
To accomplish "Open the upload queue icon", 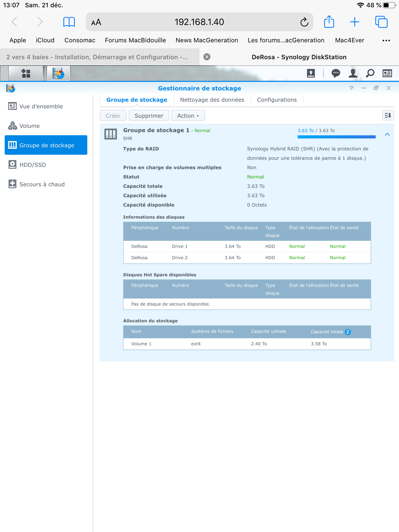I will tap(311, 74).
